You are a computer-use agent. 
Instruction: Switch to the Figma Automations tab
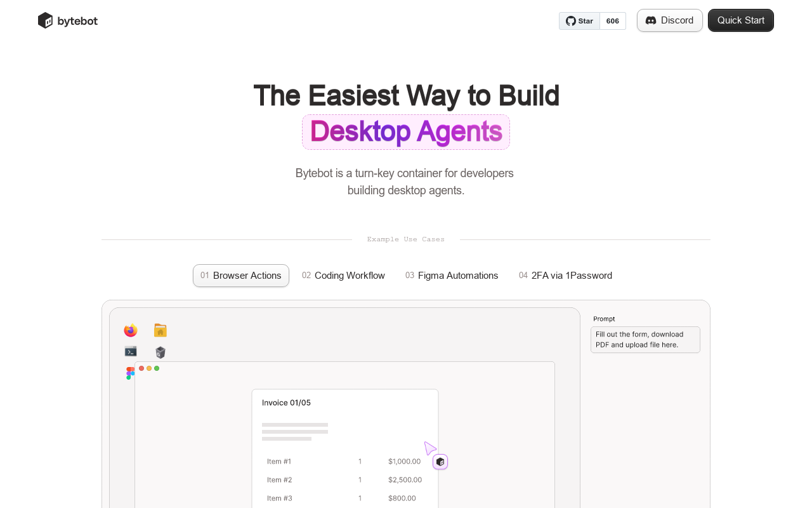452,276
